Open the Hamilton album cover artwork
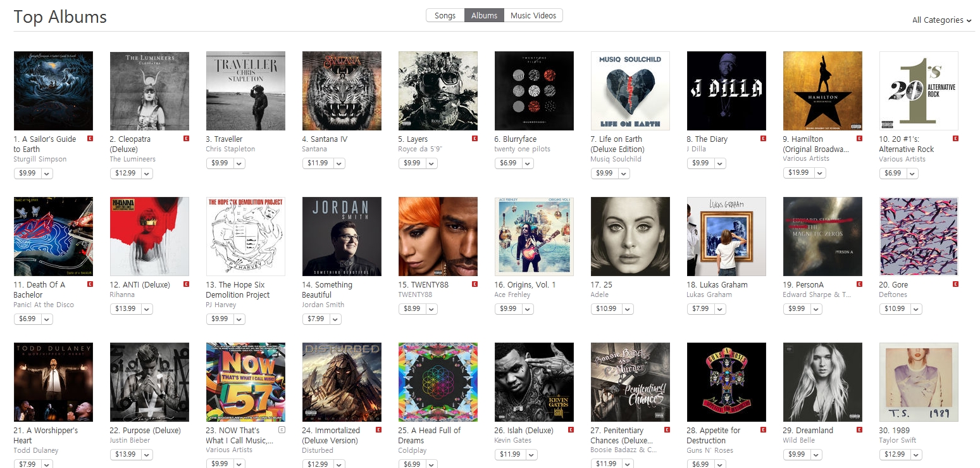 click(x=822, y=91)
